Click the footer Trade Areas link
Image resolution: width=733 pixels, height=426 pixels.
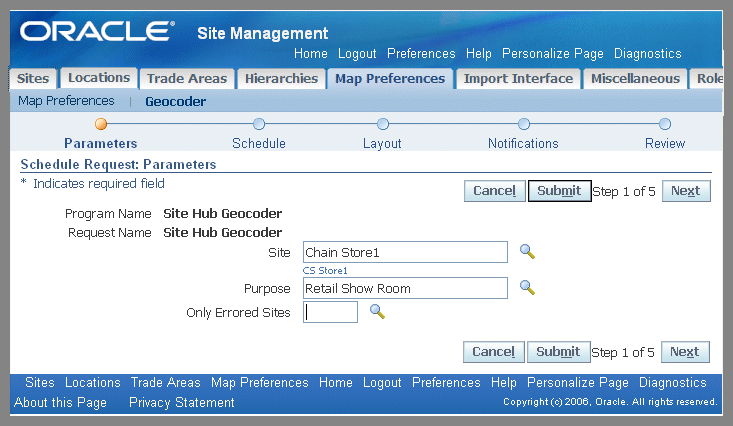click(x=165, y=382)
